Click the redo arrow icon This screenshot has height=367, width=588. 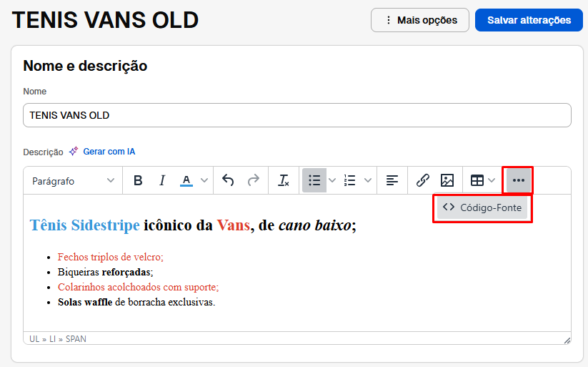pyautogui.click(x=253, y=181)
